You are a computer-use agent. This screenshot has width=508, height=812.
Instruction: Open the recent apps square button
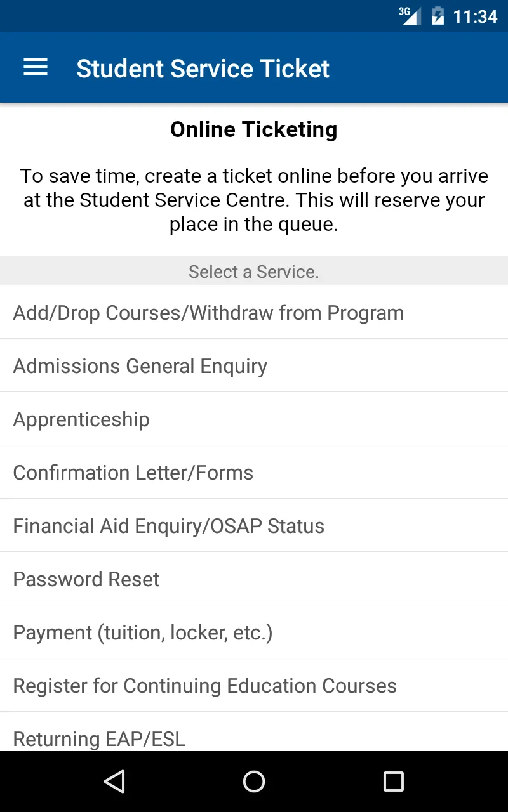coord(394,782)
